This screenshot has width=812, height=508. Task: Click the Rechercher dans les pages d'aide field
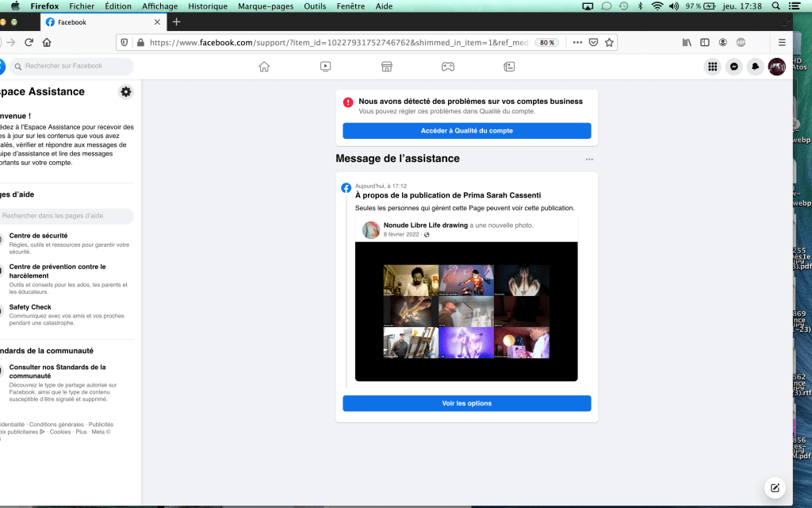[67, 216]
